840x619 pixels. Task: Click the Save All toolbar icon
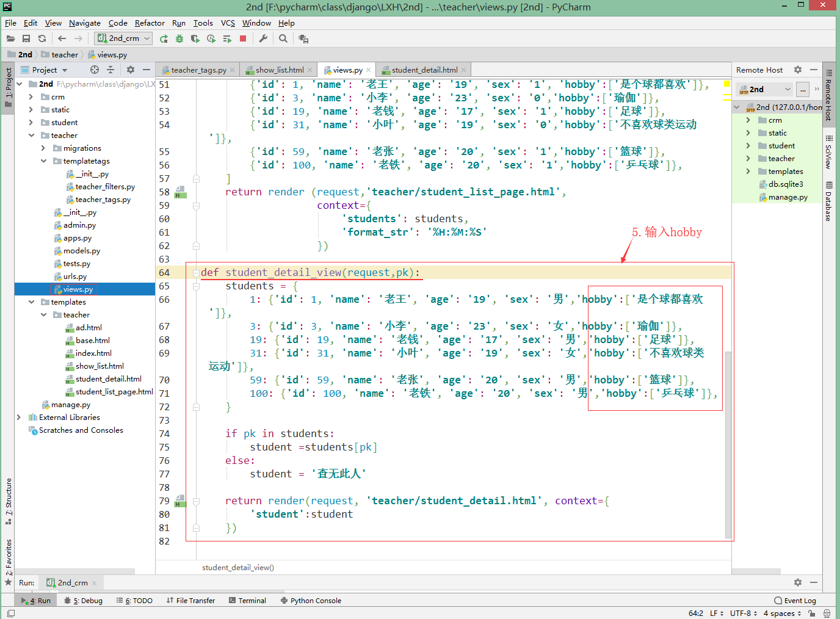pyautogui.click(x=26, y=38)
